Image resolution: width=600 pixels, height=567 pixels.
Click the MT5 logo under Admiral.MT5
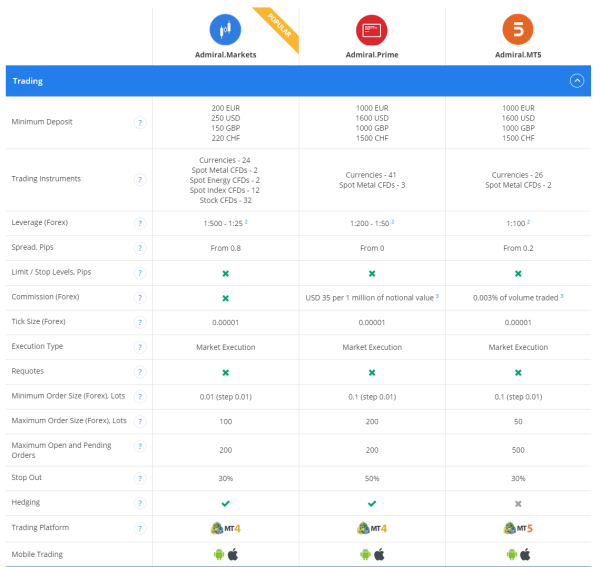(518, 528)
